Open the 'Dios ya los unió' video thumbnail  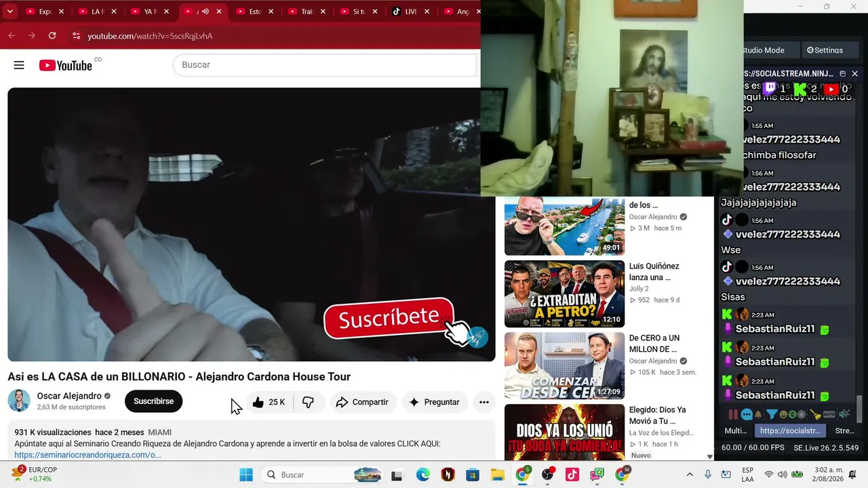coord(564,432)
